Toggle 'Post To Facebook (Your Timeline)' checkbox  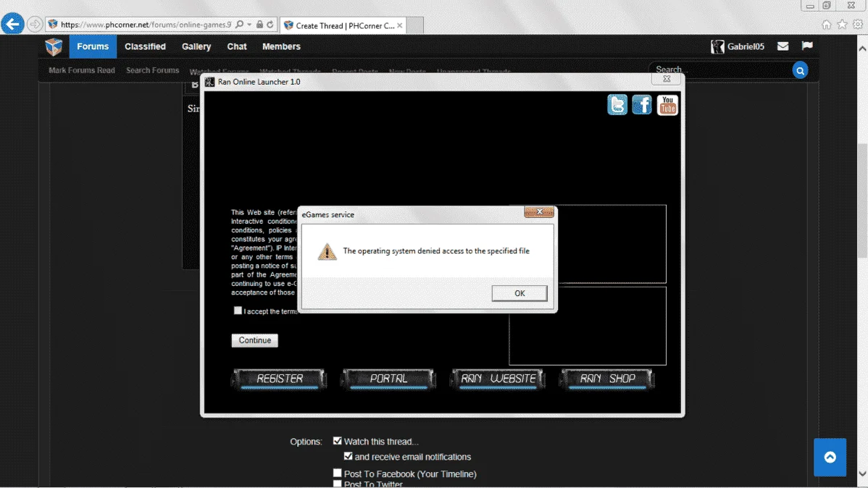tap(338, 473)
